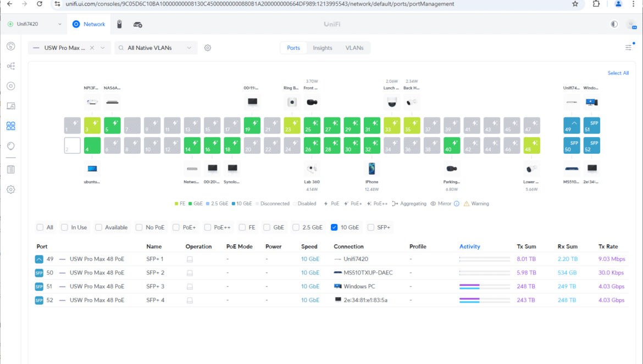Screen dimensions: 643x364
Task: Open the Protect camera app icon
Action: pos(119,24)
